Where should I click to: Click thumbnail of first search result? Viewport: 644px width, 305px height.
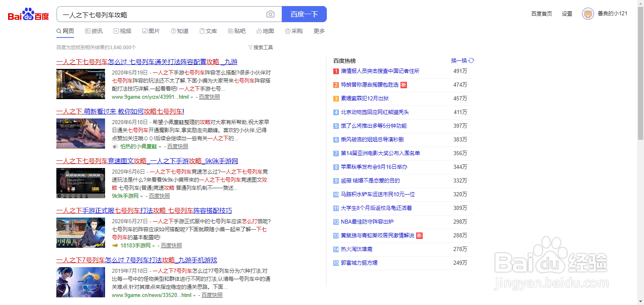coord(80,84)
